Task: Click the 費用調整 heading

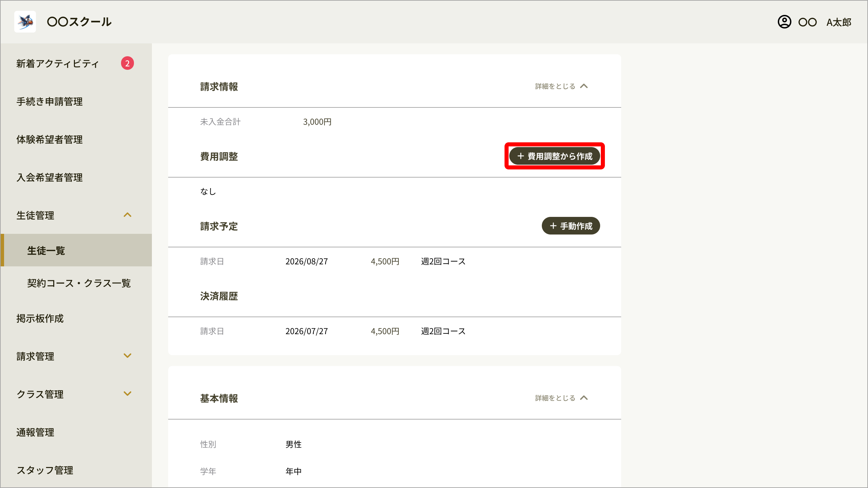Action: click(219, 157)
